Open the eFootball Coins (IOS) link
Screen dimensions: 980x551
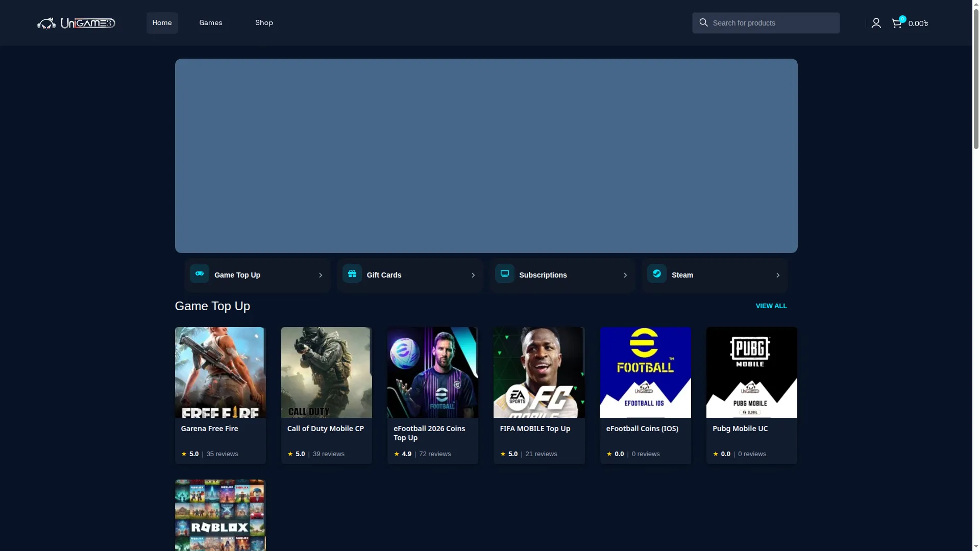[642, 429]
